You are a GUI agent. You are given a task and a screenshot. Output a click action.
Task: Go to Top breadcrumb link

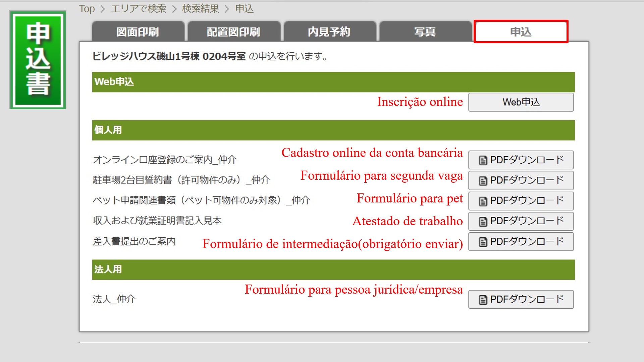tap(87, 9)
